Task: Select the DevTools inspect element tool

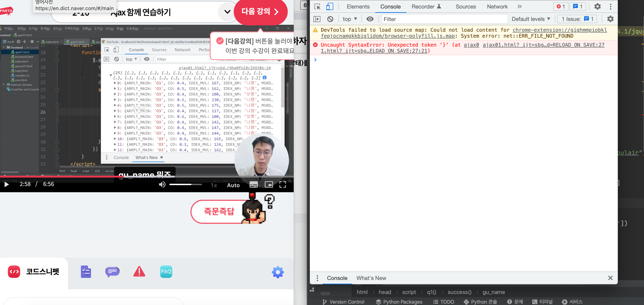Action: point(317,7)
